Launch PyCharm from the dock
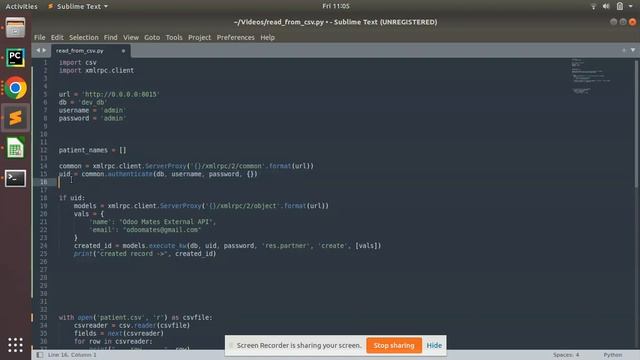The image size is (640, 360). [16, 58]
